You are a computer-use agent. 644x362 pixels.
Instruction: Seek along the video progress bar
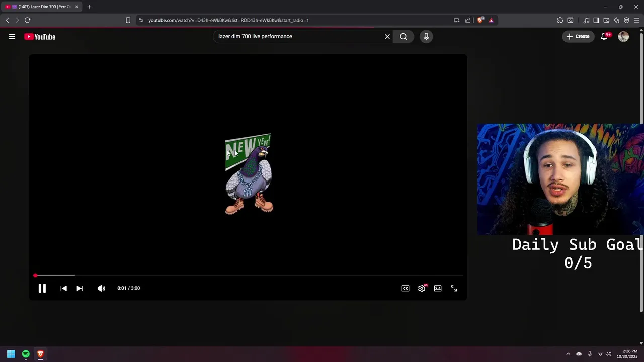point(249,275)
